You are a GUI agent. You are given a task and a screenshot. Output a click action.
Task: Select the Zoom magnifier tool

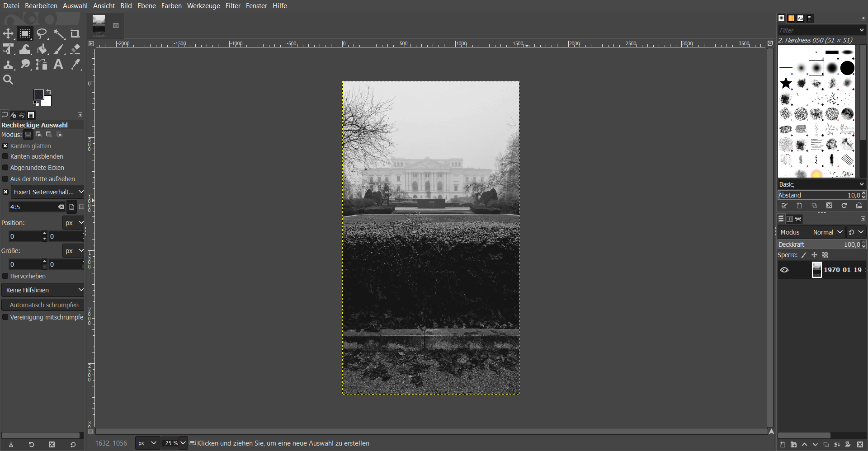(x=8, y=80)
